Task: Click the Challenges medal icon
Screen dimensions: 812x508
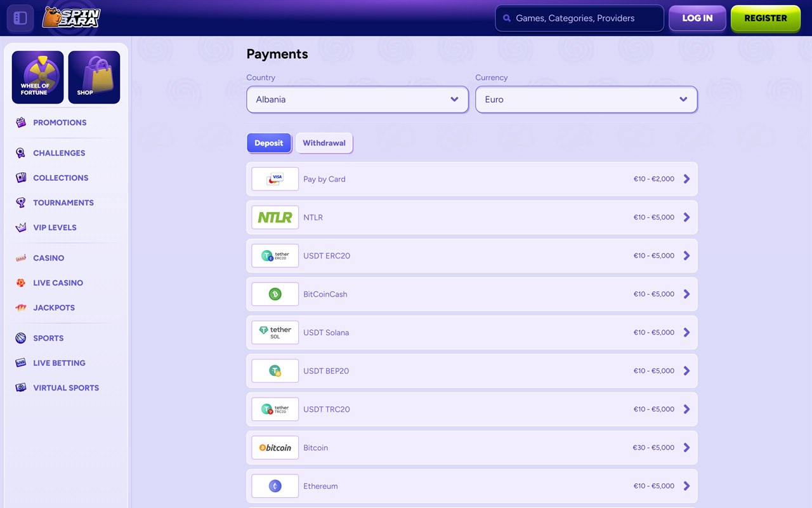Action: (x=21, y=153)
